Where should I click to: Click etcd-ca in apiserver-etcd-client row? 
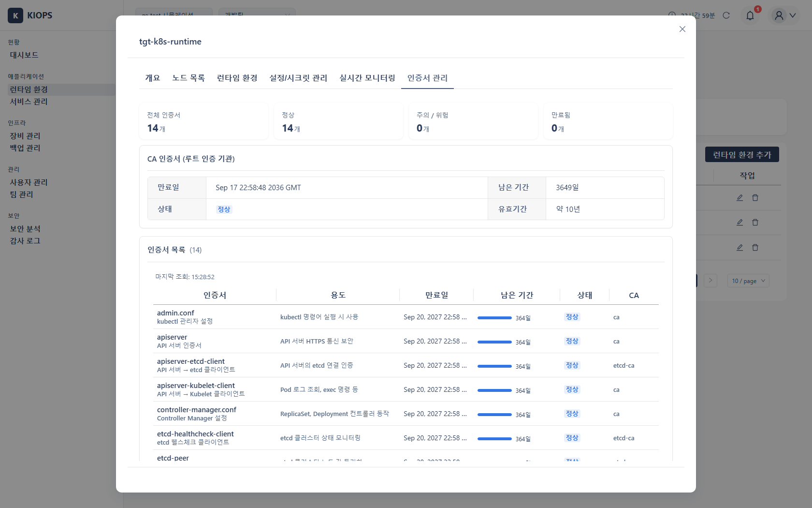pyautogui.click(x=623, y=366)
